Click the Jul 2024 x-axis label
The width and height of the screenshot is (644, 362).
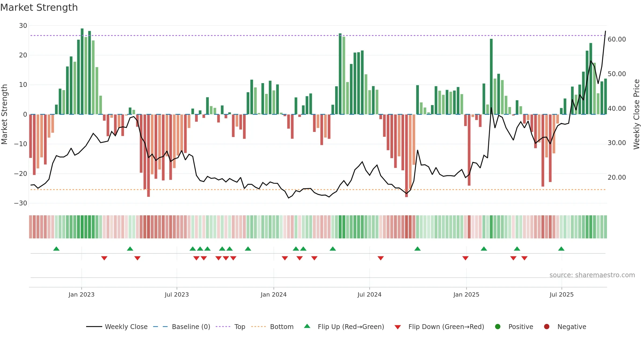(x=369, y=295)
